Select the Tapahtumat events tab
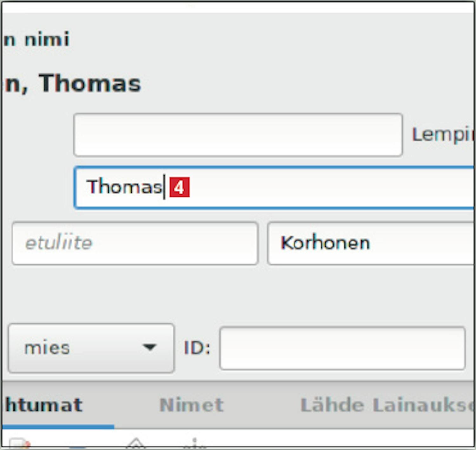Viewport: 476px width, 450px height. 44,405
